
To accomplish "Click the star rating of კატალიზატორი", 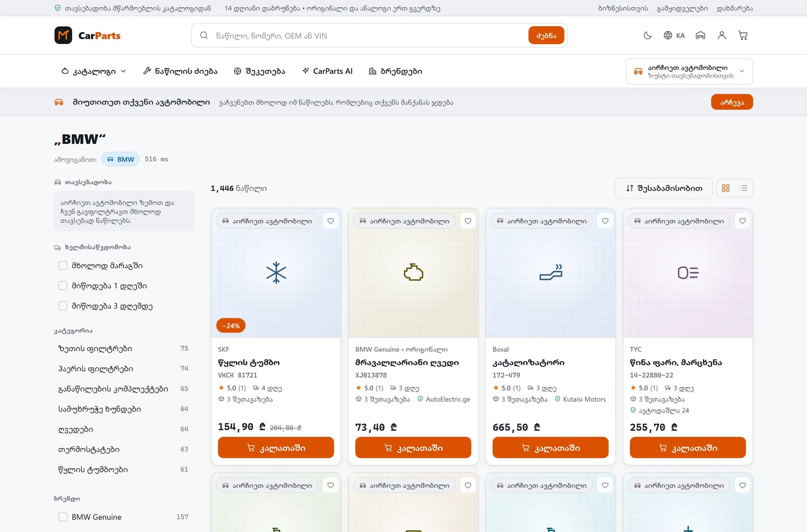I will click(507, 388).
